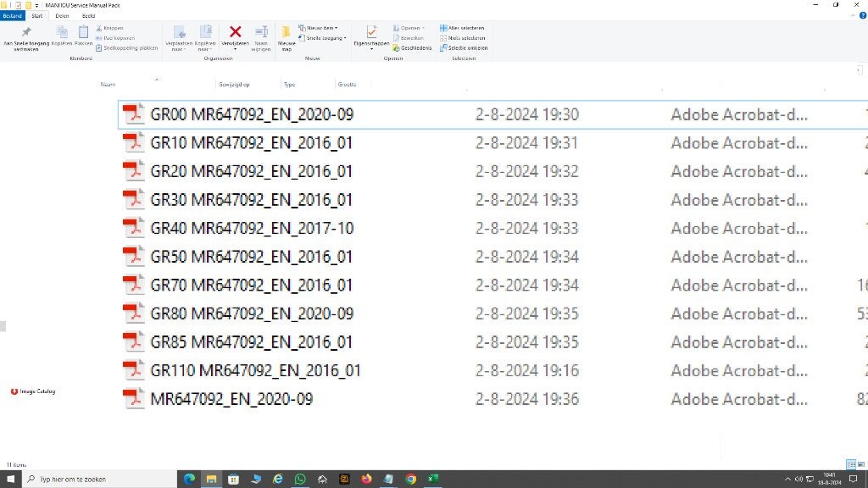Click the Knippen scissors icon
Image resolution: width=868 pixels, height=488 pixels.
99,28
